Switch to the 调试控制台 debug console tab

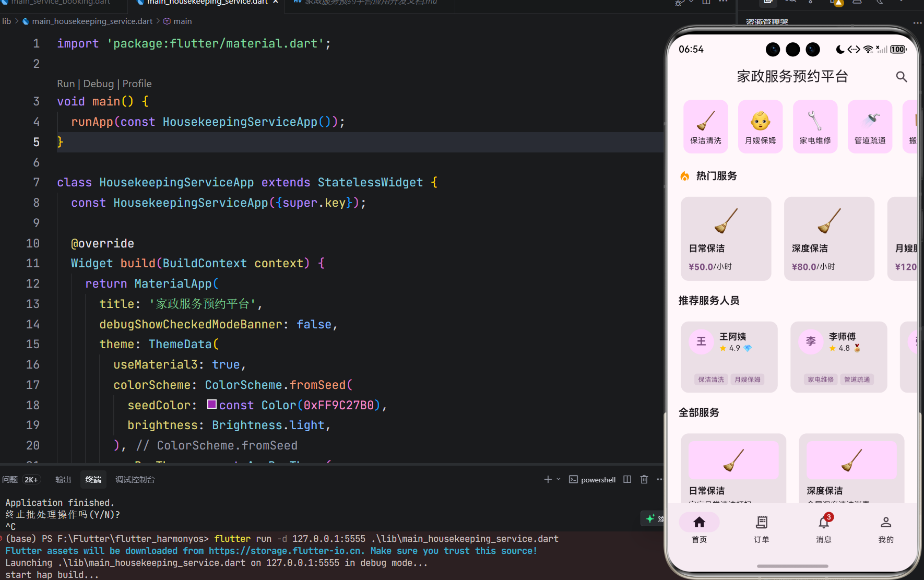[x=135, y=479]
